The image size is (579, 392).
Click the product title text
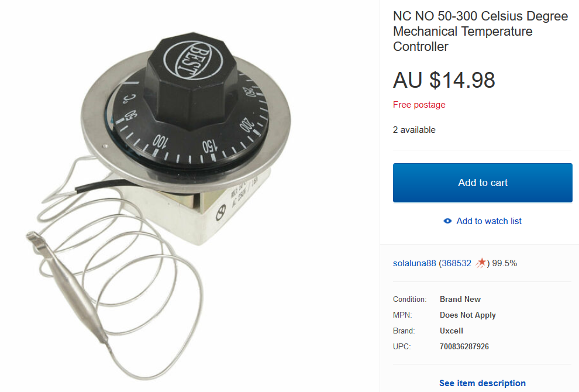point(480,32)
